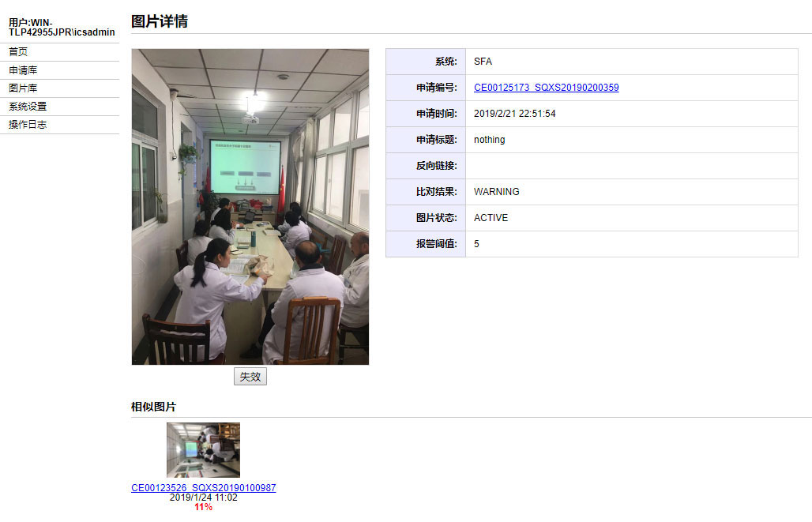
Task: Click the 报警阈值 value 5
Action: [x=476, y=244]
